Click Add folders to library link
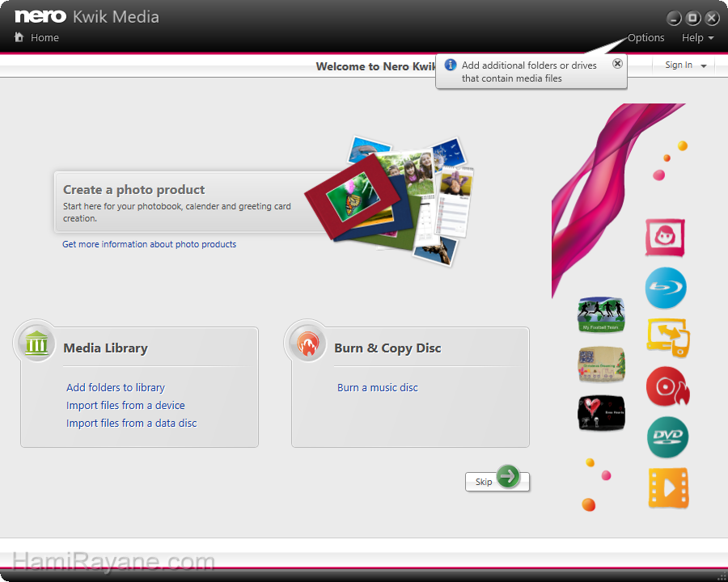 click(116, 387)
